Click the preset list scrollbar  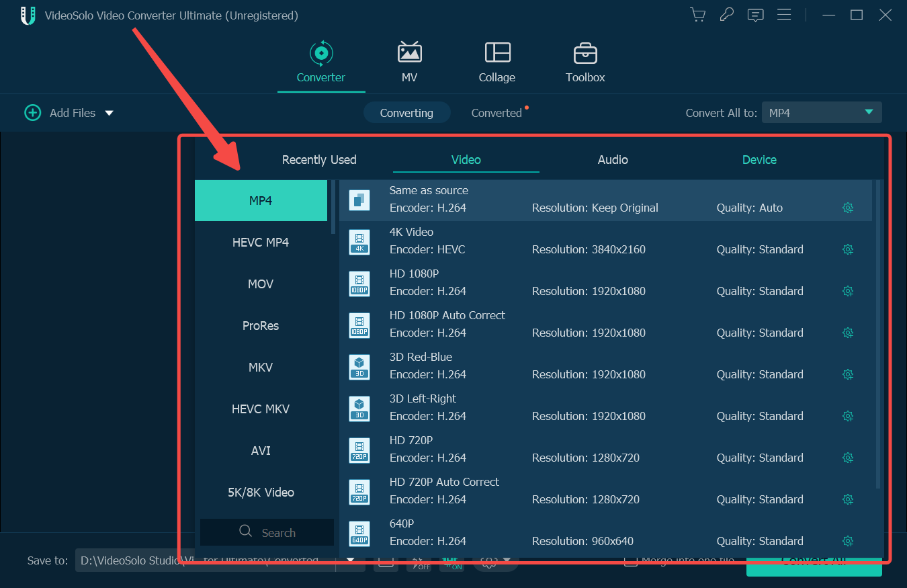pyautogui.click(x=877, y=334)
